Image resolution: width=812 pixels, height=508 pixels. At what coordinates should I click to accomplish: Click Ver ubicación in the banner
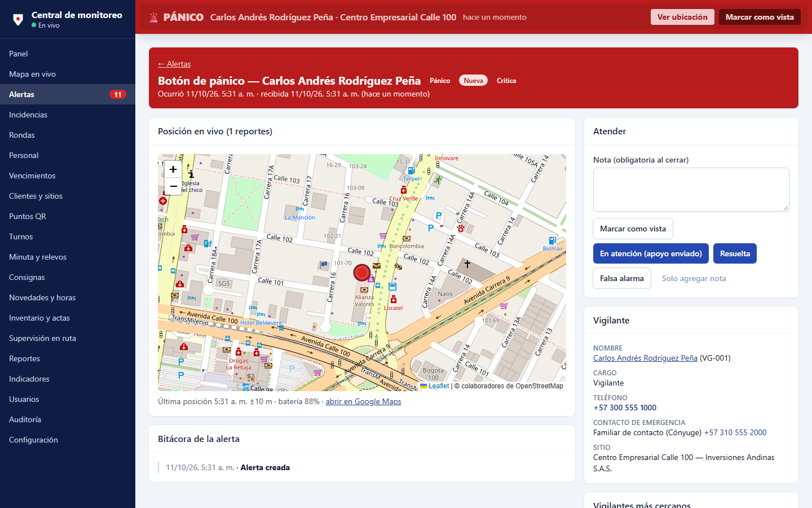tap(682, 17)
